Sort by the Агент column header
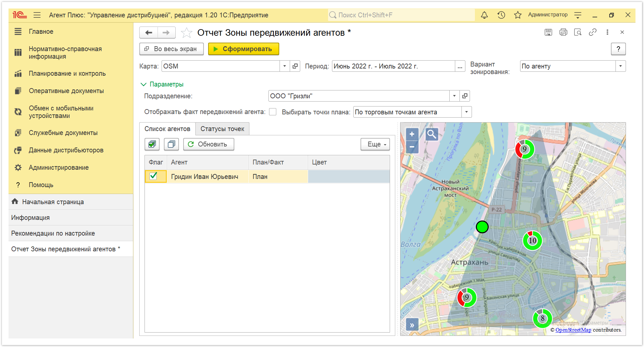The image size is (644, 347). coord(208,162)
